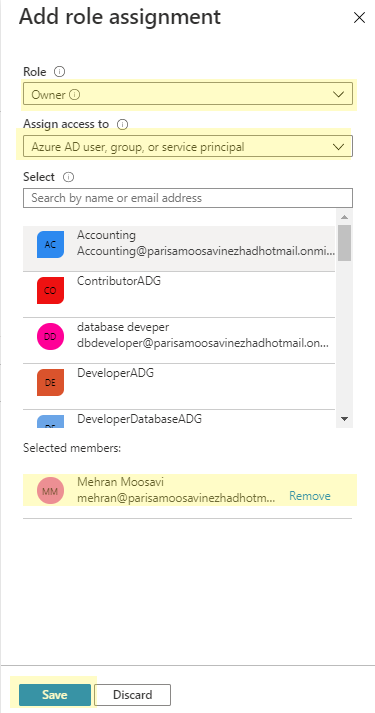Select DeveloperADG from the list
Viewport: 375px width, 713px height.
[179, 387]
